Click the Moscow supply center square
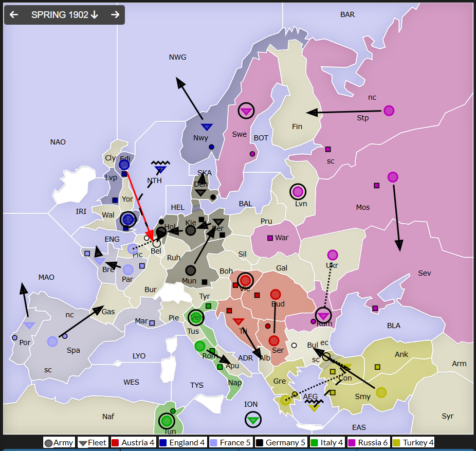 coord(376,186)
